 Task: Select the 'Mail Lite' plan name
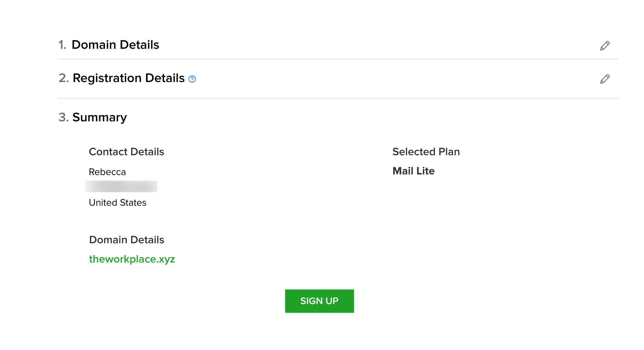tap(413, 171)
